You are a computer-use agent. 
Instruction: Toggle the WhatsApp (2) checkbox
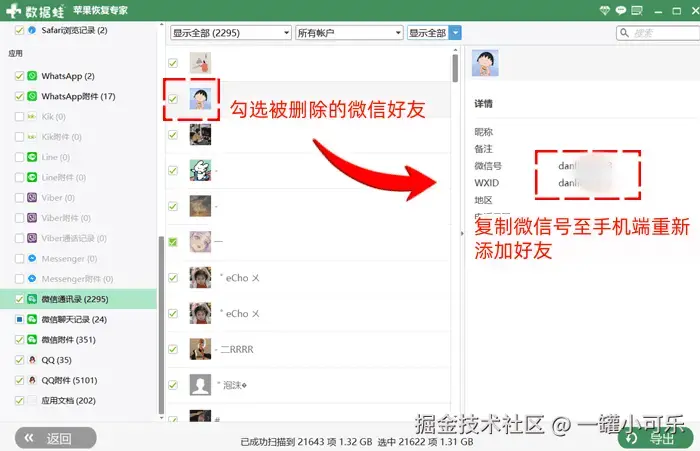[19, 76]
